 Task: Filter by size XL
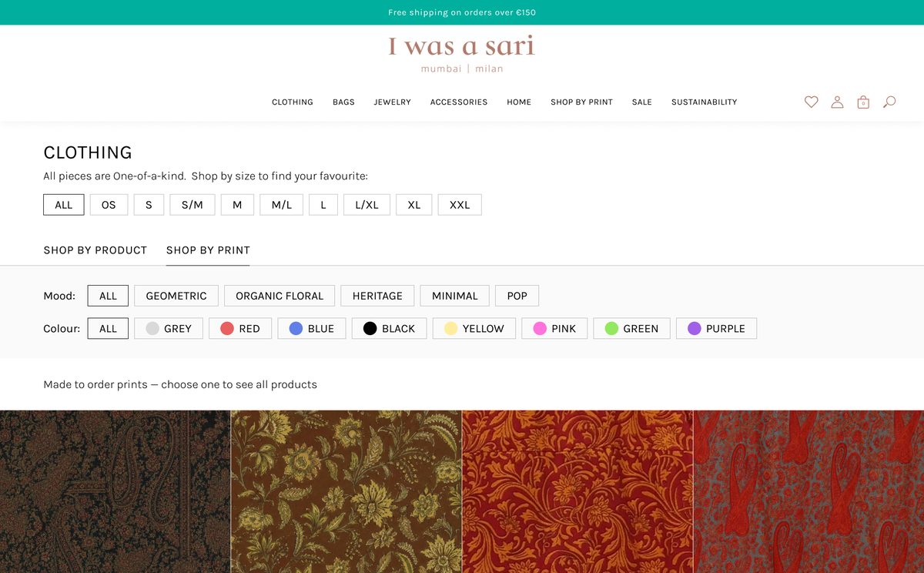pos(414,205)
